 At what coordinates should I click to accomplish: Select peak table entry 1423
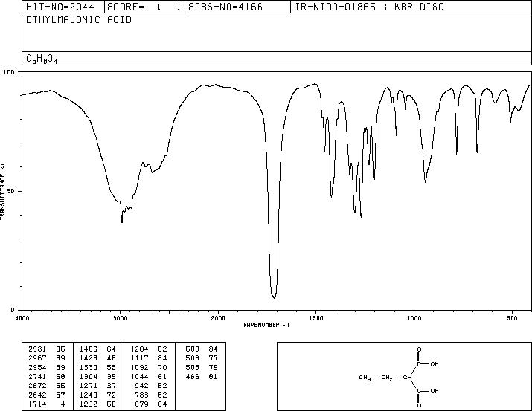point(97,358)
